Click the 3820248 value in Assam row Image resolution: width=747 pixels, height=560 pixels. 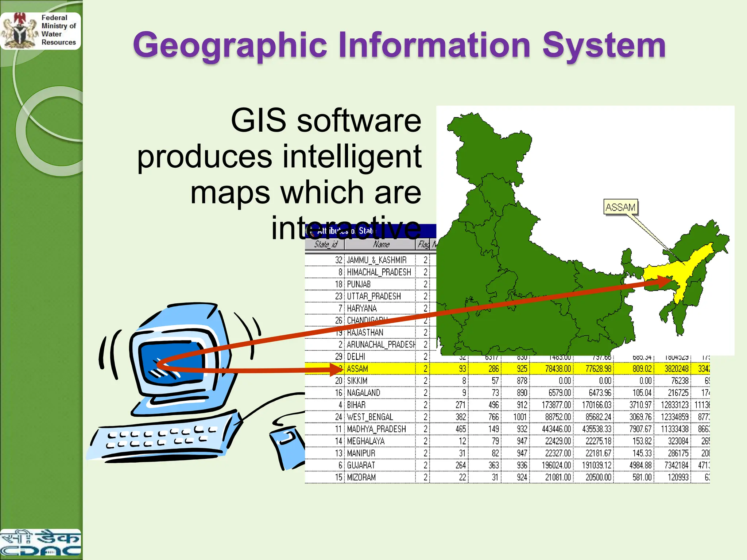click(676, 369)
